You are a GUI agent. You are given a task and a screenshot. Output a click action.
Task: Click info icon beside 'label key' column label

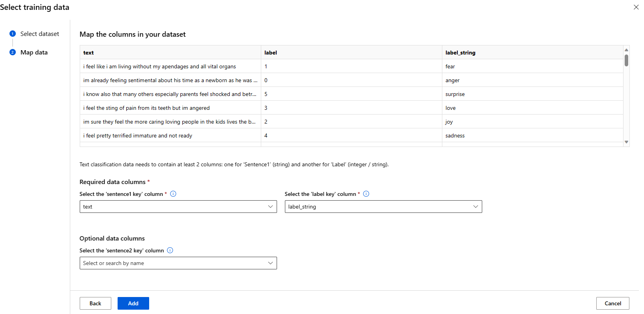366,194
